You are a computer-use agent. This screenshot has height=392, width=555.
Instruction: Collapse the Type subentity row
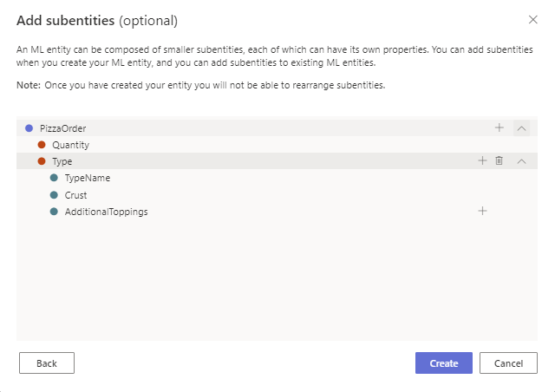[x=521, y=160]
